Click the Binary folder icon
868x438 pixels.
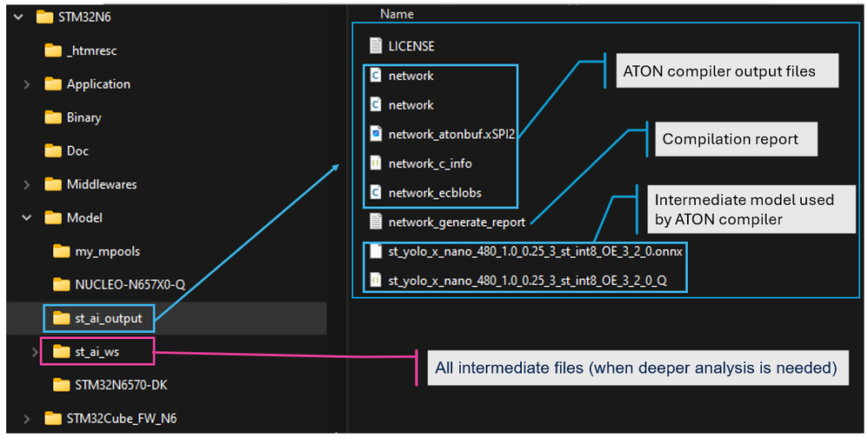tap(53, 117)
